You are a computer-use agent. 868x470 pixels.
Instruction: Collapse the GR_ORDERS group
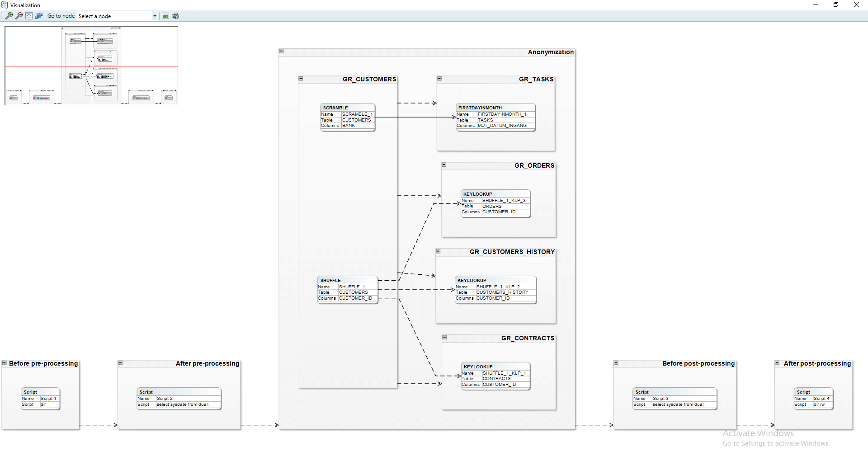tap(443, 164)
